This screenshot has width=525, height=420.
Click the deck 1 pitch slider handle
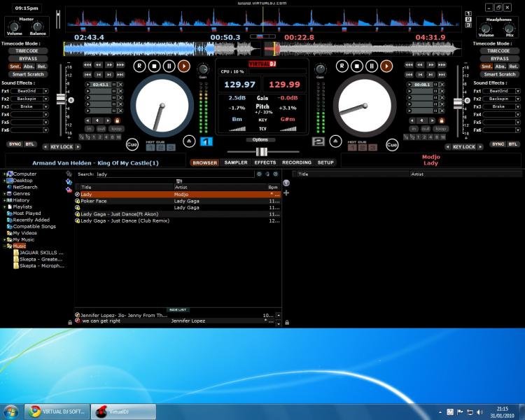point(61,99)
